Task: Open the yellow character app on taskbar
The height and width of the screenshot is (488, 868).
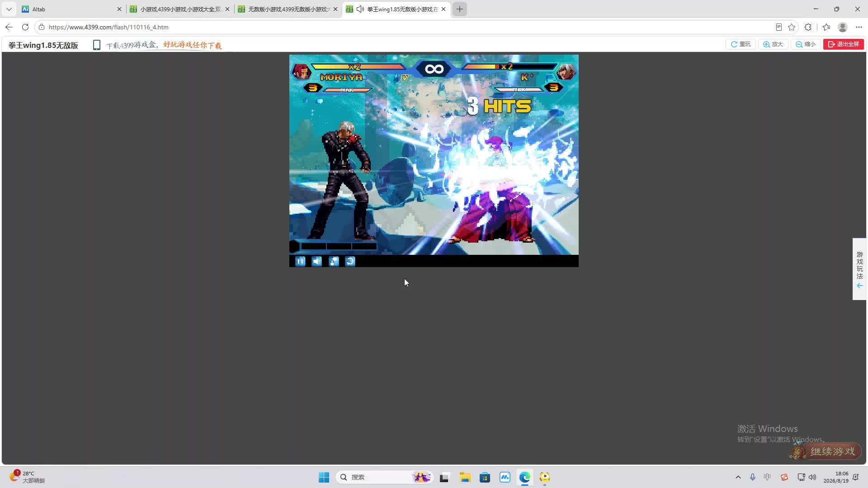Action: [x=545, y=477]
